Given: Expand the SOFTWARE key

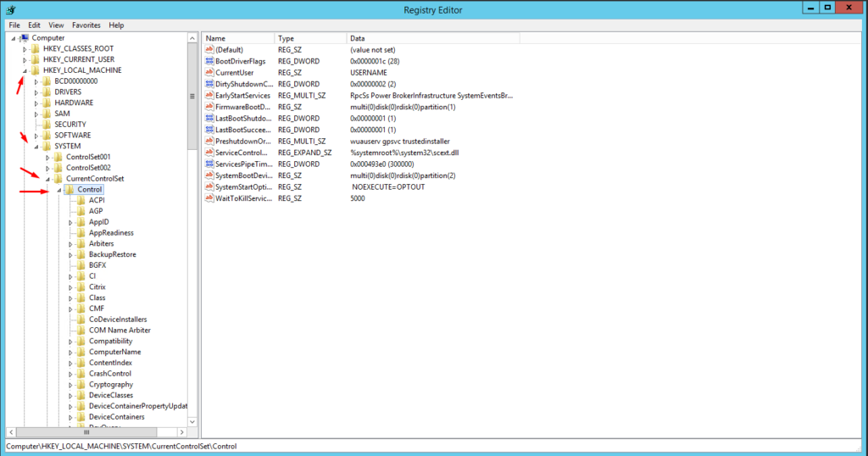Looking at the screenshot, I should (36, 136).
